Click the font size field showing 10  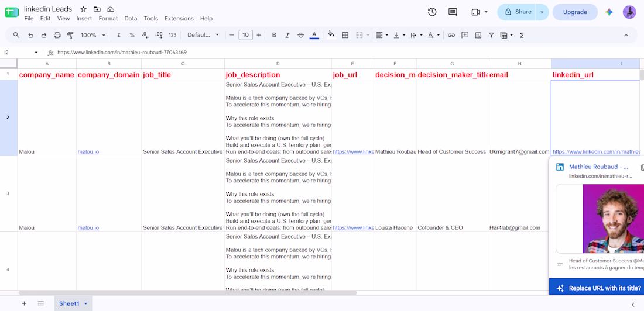tap(246, 35)
